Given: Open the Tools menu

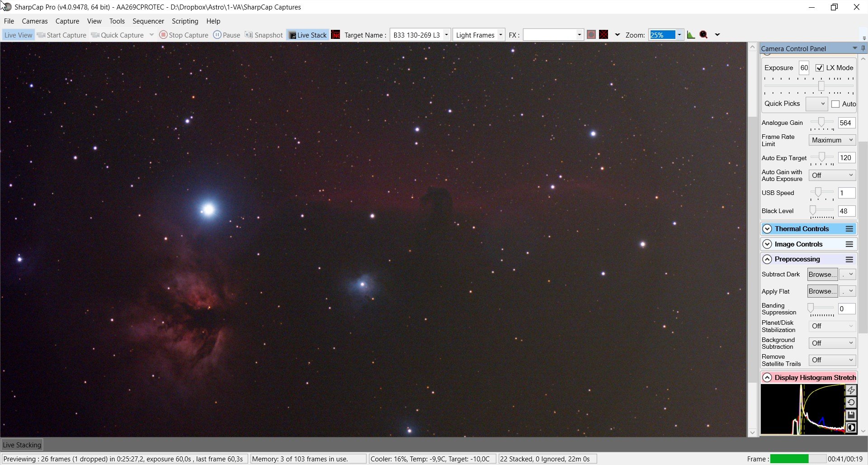Looking at the screenshot, I should coord(117,21).
